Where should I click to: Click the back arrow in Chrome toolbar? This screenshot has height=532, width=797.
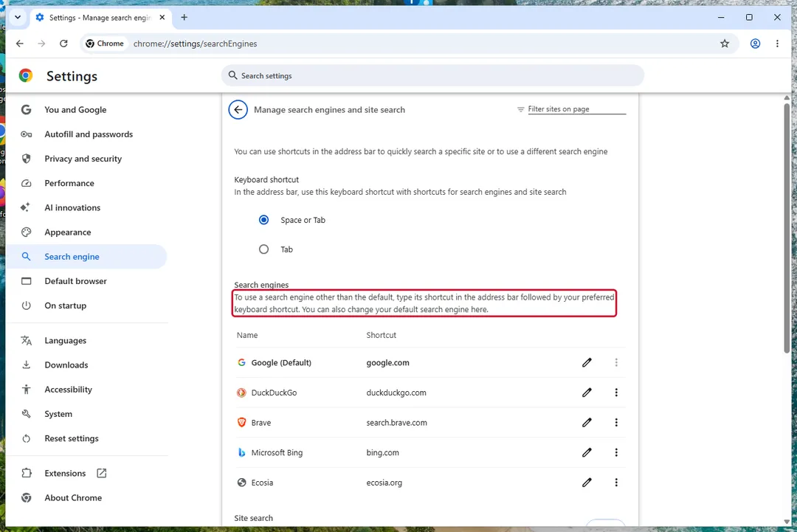pos(20,44)
